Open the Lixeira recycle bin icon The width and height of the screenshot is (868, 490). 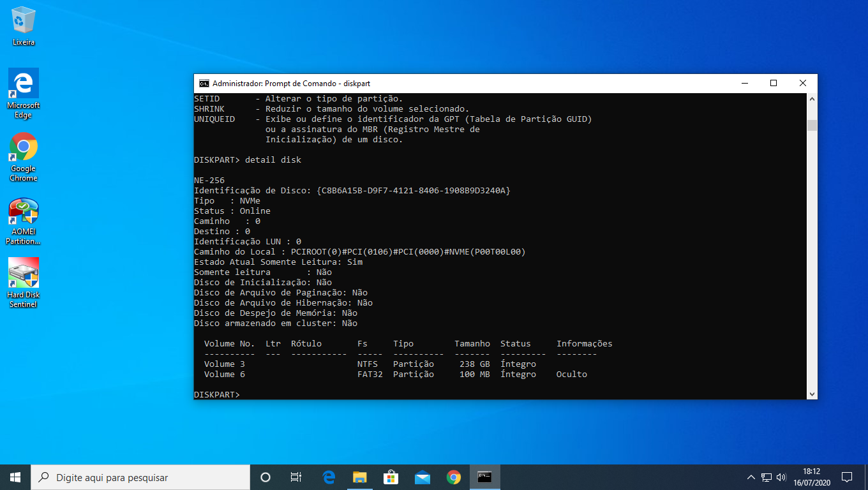click(x=24, y=26)
